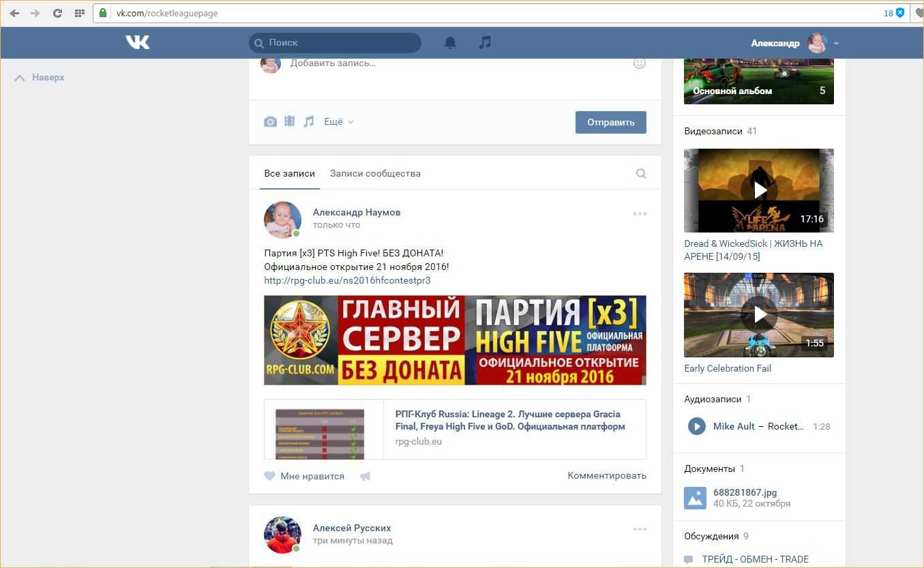924x568 pixels.
Task: Open the browser apps grid icon
Action: 79,13
